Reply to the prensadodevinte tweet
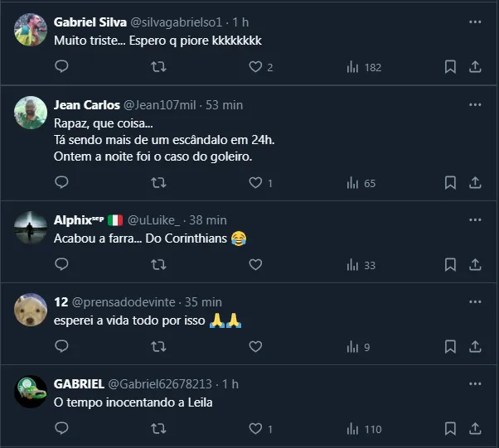The height and width of the screenshot is (448, 499). coord(61,347)
